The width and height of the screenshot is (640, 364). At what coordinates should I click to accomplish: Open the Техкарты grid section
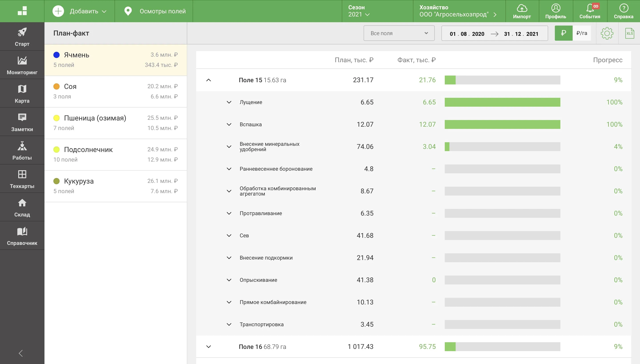pos(22,179)
